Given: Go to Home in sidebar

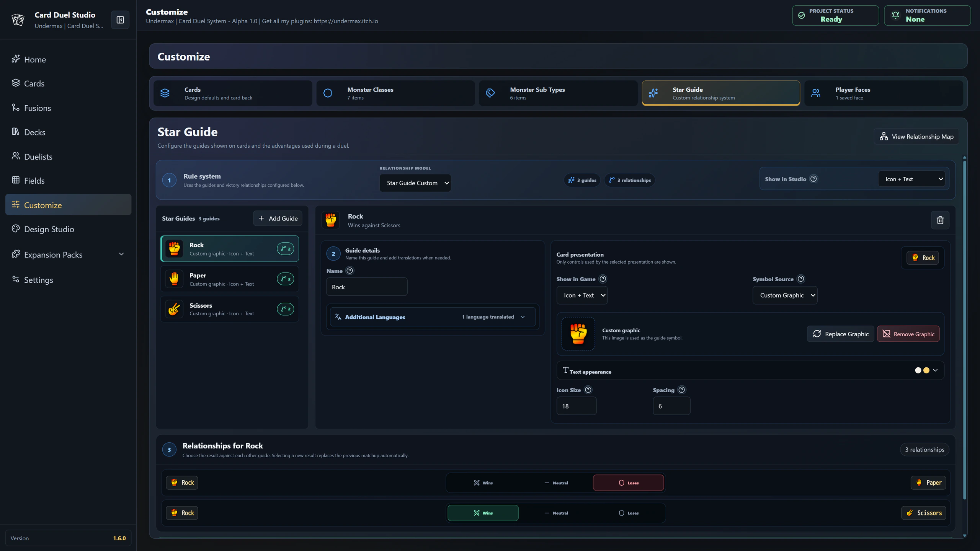Looking at the screenshot, I should pos(68,59).
